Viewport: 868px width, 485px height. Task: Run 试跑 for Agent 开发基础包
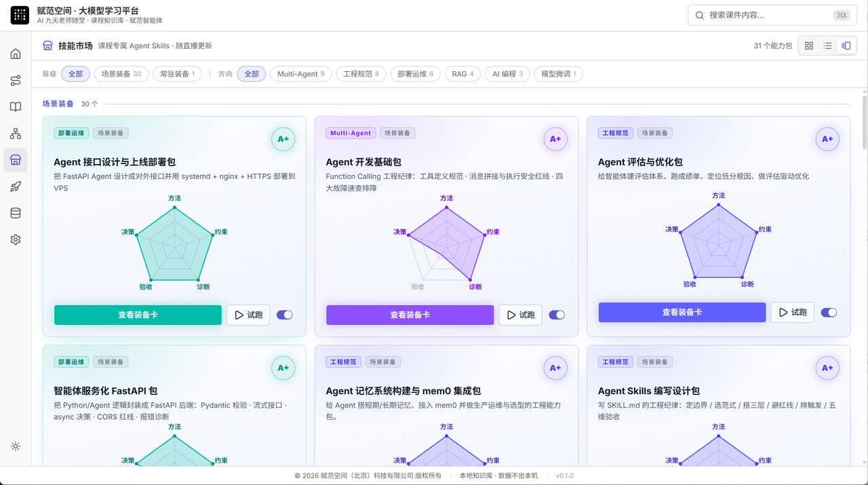coord(520,315)
